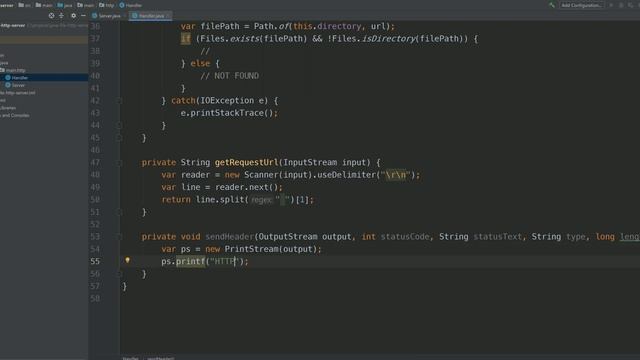The image size is (640, 360).
Task: Collapse sendHeader method fold marker at line 53
Action: click(x=120, y=237)
